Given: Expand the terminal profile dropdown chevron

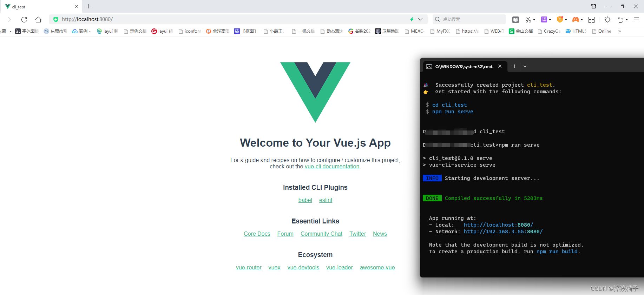Looking at the screenshot, I should point(525,66).
